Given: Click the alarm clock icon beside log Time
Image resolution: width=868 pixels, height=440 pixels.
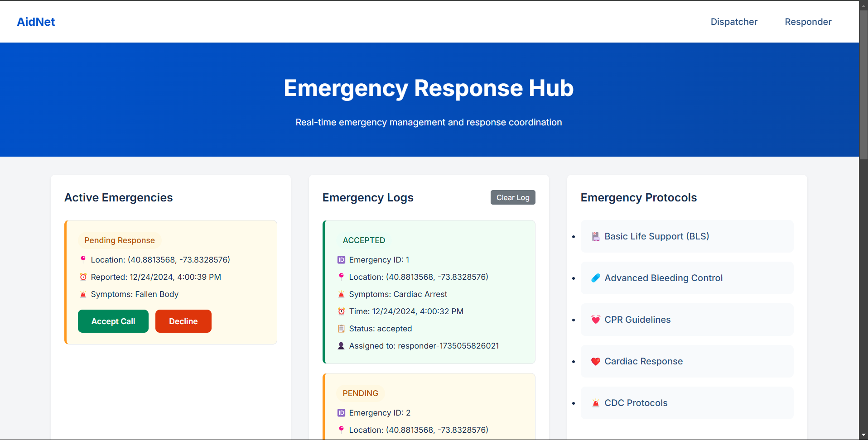Looking at the screenshot, I should coord(341,311).
